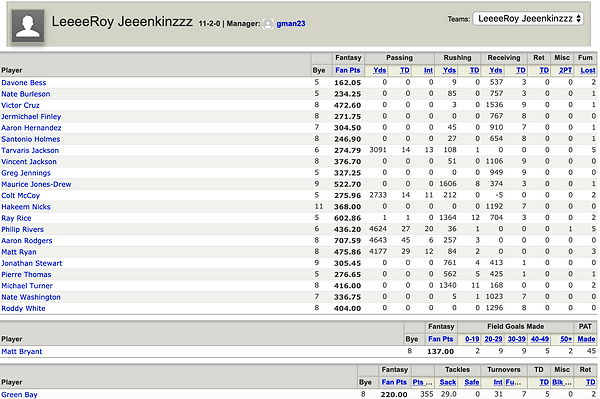Sort by Passing Int column
Image resolution: width=600 pixels, height=399 pixels.
pyautogui.click(x=428, y=70)
